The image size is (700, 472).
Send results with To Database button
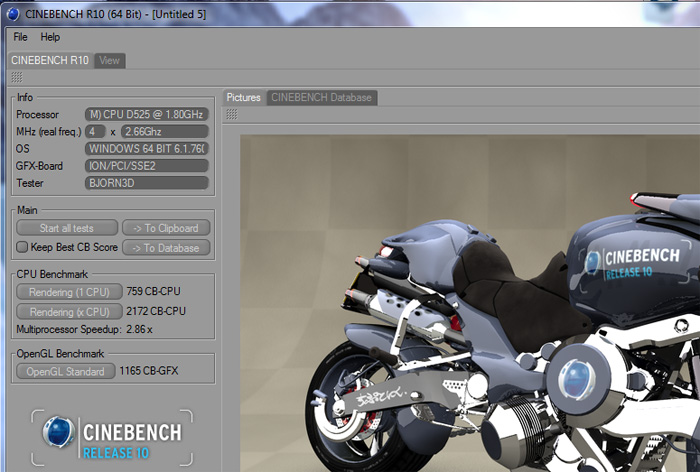(166, 248)
